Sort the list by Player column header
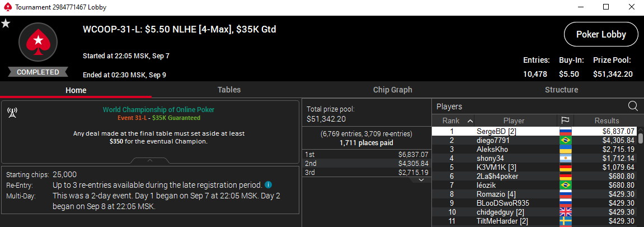644x227 pixels. (x=514, y=121)
